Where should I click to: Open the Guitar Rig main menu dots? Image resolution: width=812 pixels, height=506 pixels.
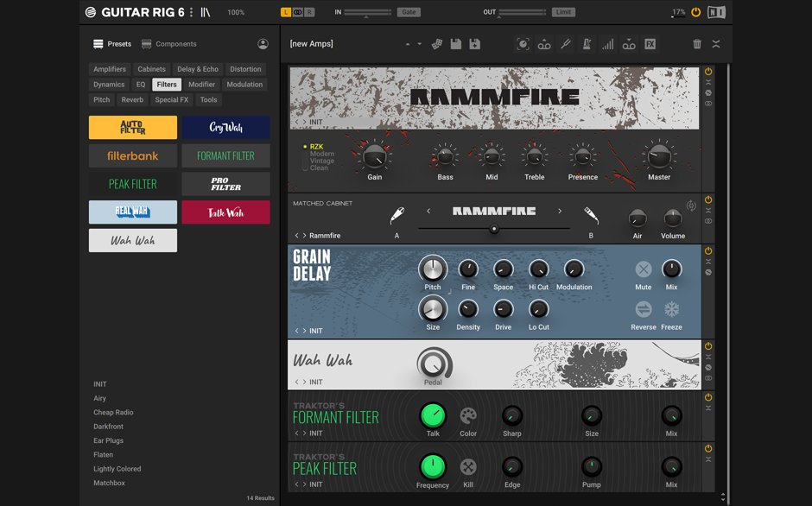191,12
